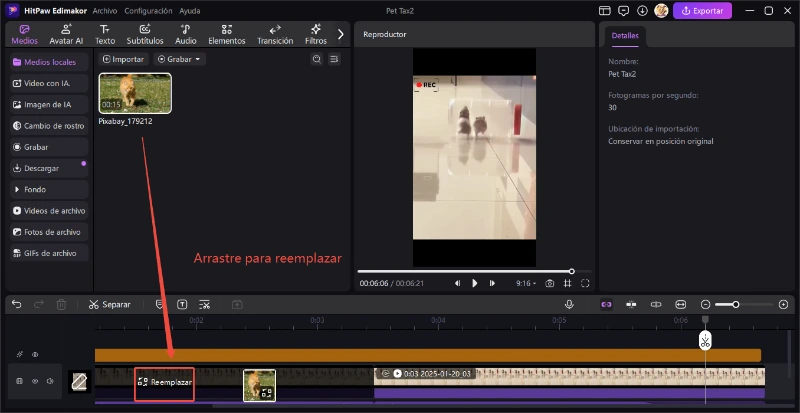Toggle the timeline snapping icon
Viewport: 800px width, 413px height.
tap(631, 304)
